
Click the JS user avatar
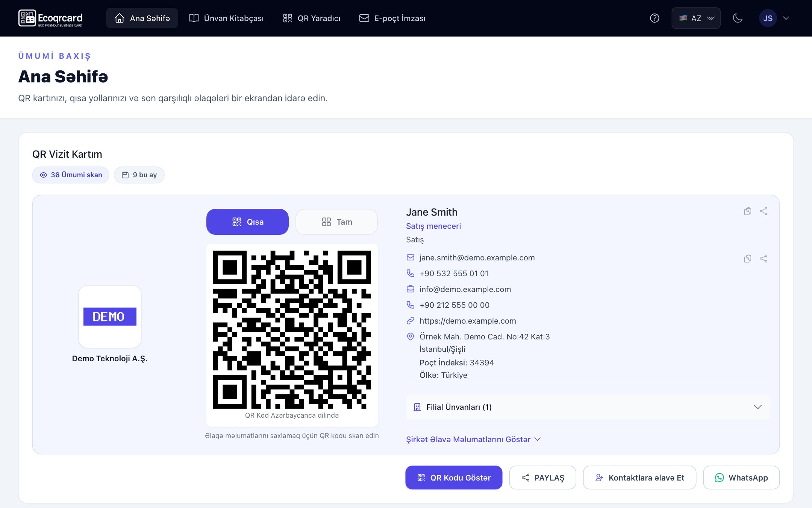coord(768,18)
